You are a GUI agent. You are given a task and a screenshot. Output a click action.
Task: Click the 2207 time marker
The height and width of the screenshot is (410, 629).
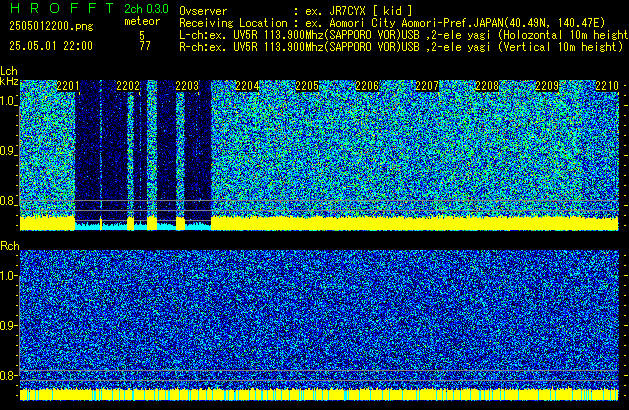click(427, 86)
